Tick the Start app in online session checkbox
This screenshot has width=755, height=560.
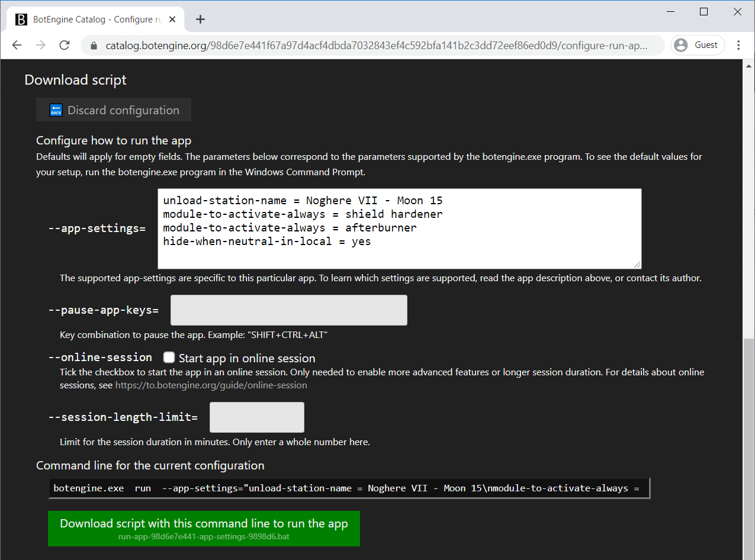click(169, 358)
